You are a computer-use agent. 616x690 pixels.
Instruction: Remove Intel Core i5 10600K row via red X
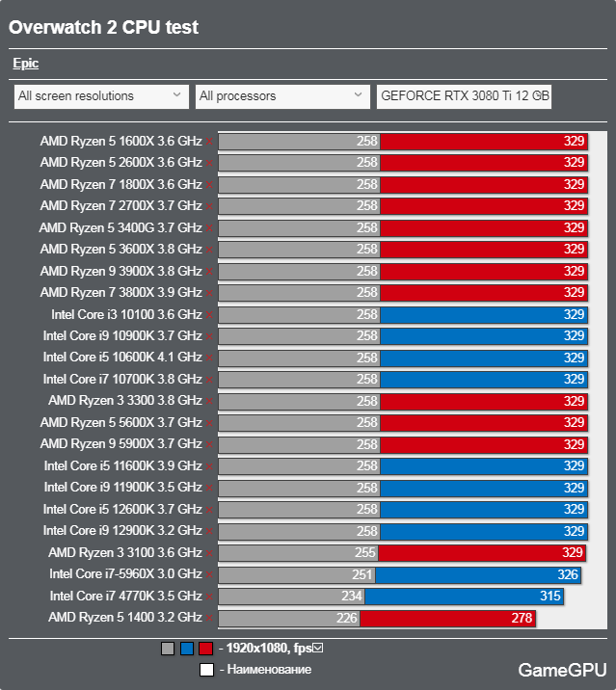pyautogui.click(x=209, y=358)
